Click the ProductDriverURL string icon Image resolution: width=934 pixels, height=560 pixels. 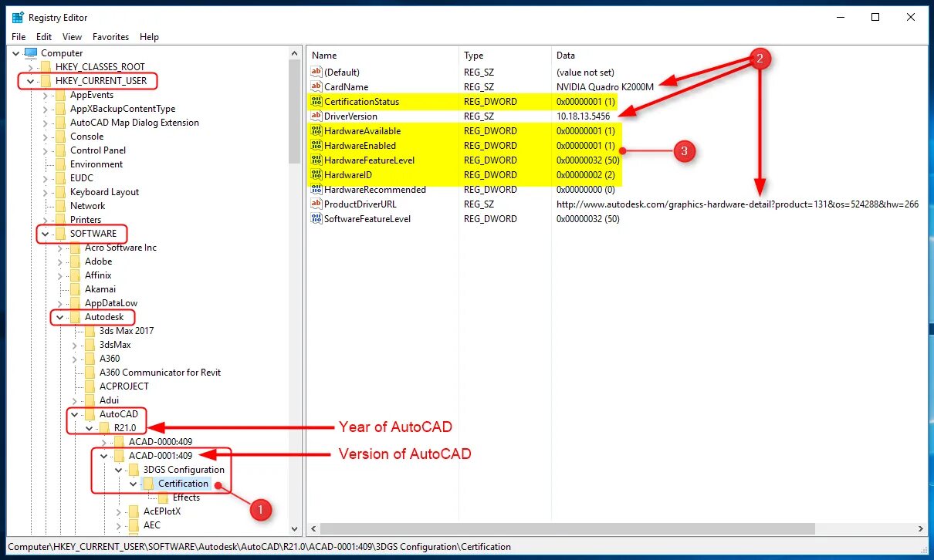316,204
